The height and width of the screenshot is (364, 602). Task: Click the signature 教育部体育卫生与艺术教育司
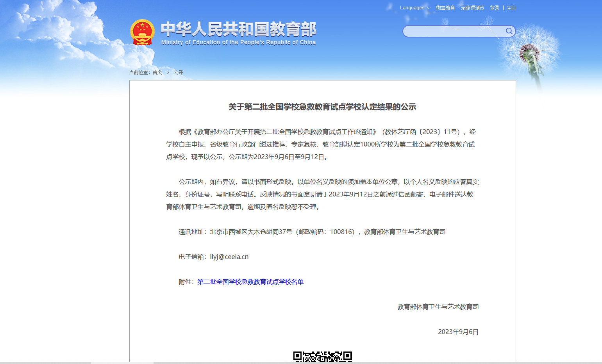click(x=438, y=307)
